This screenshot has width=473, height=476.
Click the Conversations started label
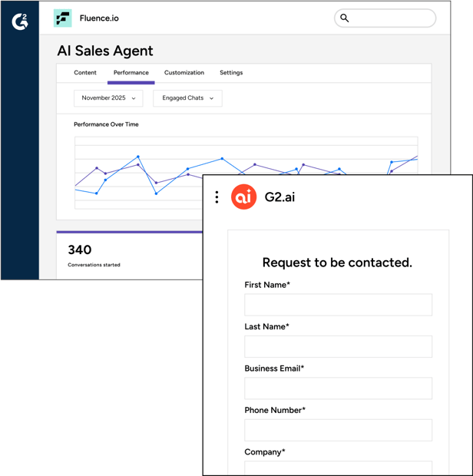pos(94,265)
